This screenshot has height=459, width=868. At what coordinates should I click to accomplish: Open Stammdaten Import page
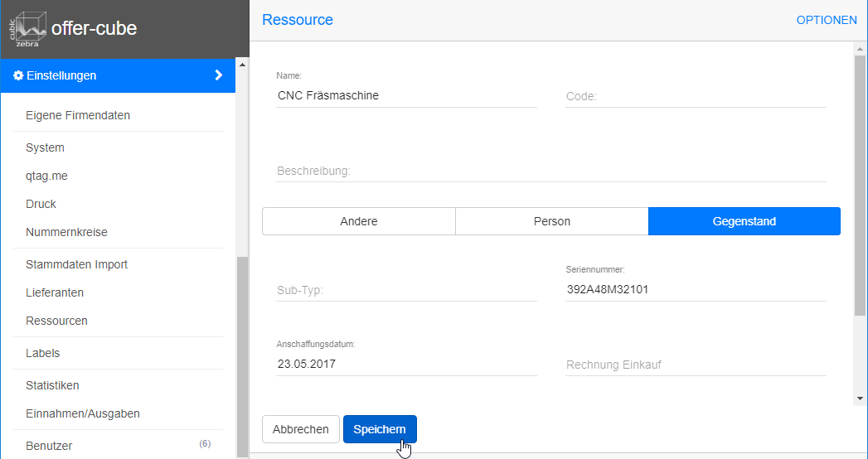(x=76, y=264)
